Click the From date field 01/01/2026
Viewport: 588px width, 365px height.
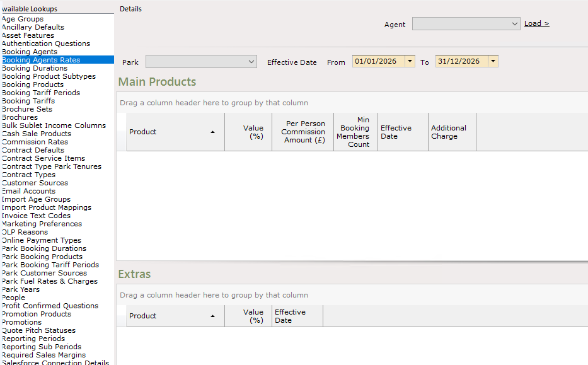378,61
